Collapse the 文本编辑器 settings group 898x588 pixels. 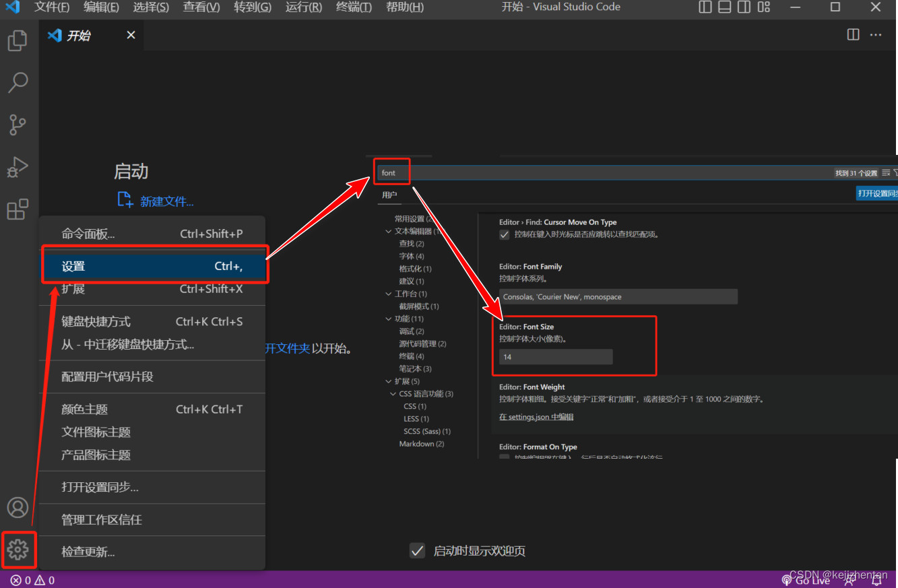(x=389, y=231)
